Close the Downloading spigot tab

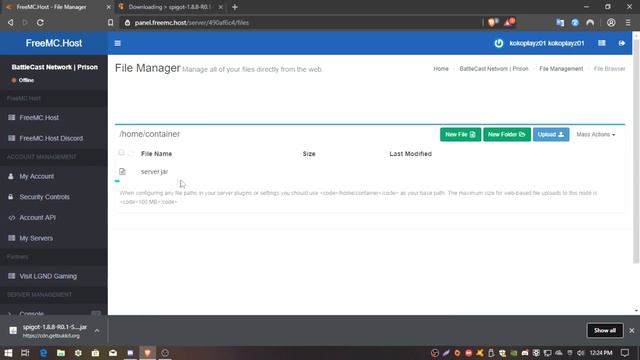coord(220,7)
